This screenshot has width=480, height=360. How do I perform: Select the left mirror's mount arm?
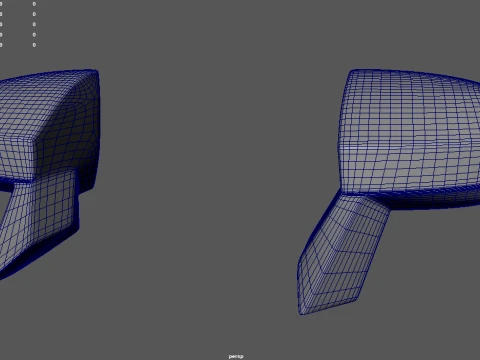[x=37, y=220]
